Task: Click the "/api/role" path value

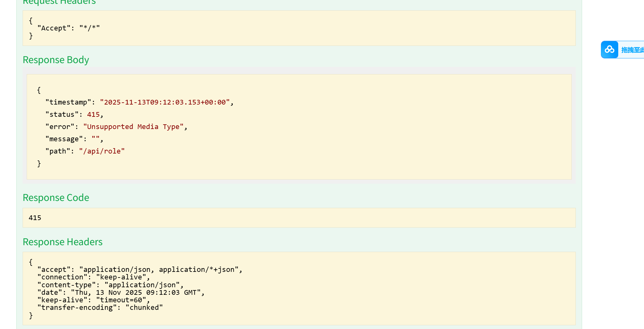Action: tap(102, 151)
